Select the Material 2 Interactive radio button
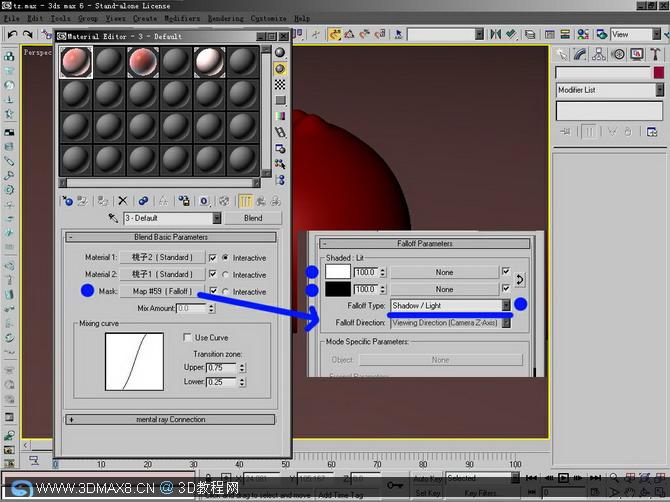Viewport: 670px width, 502px height. [225, 275]
